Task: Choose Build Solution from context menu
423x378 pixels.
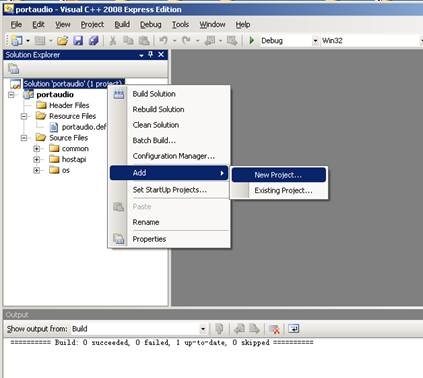Action: click(x=170, y=94)
